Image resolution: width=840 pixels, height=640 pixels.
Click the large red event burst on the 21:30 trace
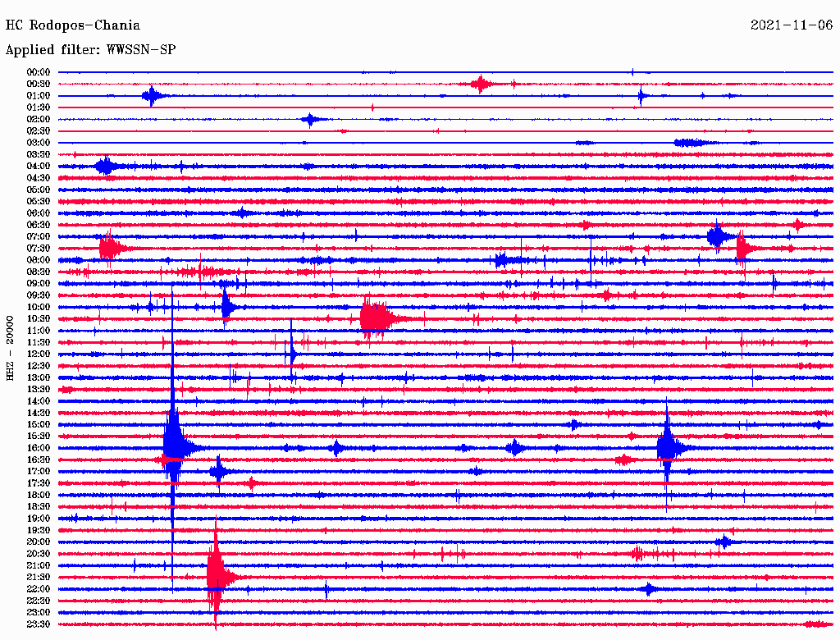click(x=218, y=576)
